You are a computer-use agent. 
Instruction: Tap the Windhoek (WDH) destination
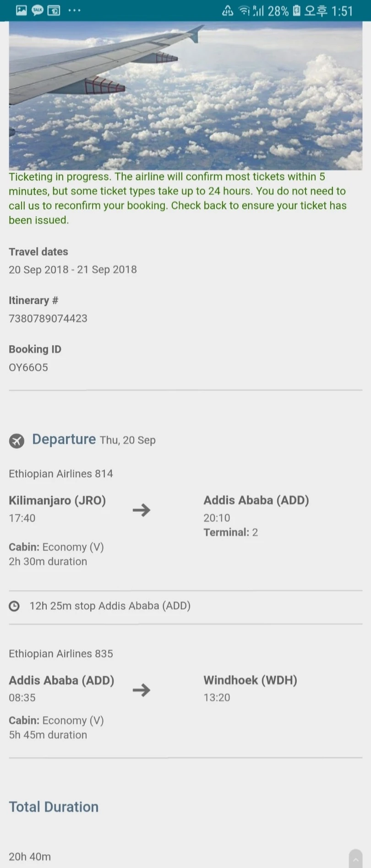(250, 680)
